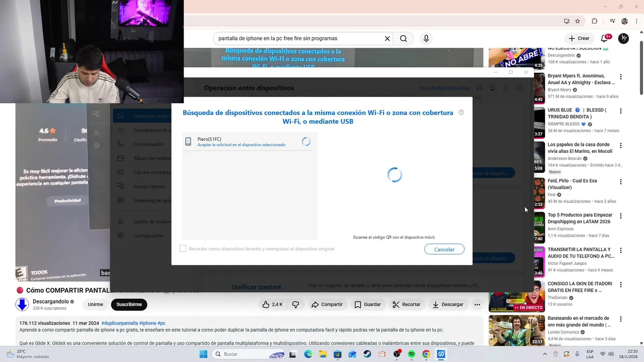Open Spotify from taskbar
Viewport: 644px width, 362px height.
point(412,354)
